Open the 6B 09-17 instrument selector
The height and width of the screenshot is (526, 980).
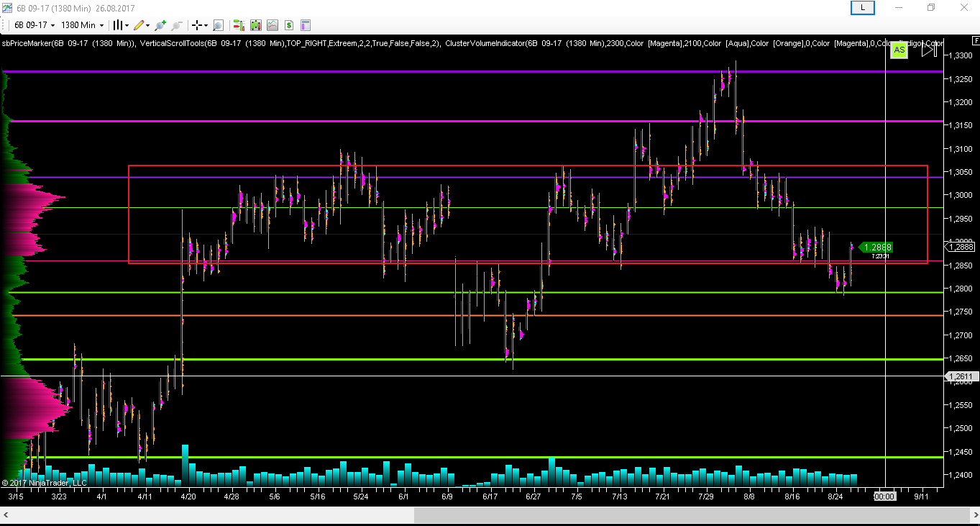click(x=34, y=25)
